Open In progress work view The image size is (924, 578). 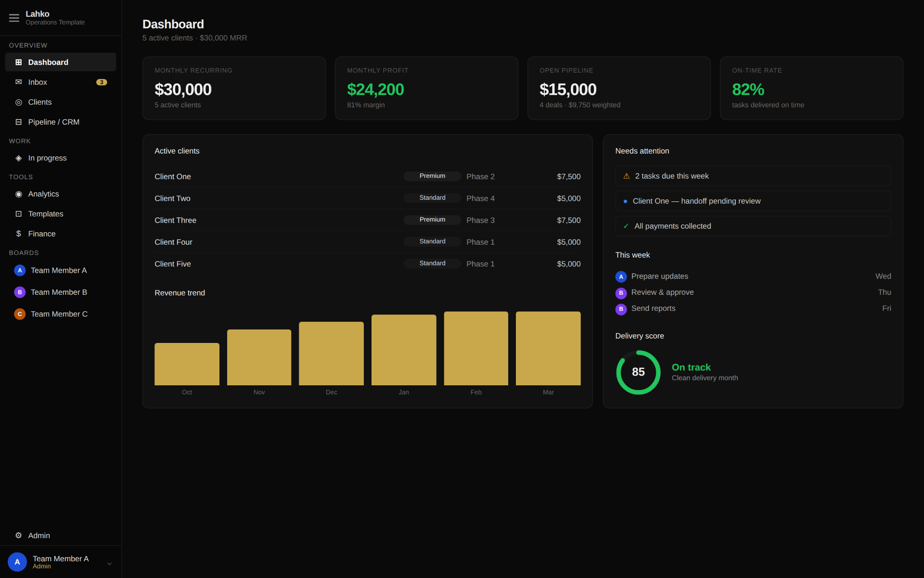(x=61, y=158)
